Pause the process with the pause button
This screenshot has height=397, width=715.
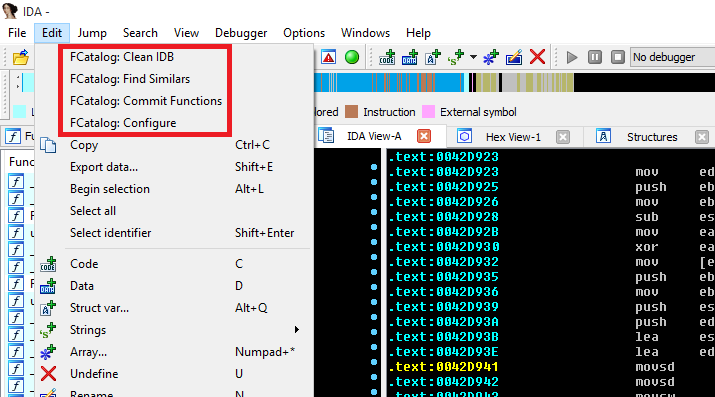[x=595, y=57]
